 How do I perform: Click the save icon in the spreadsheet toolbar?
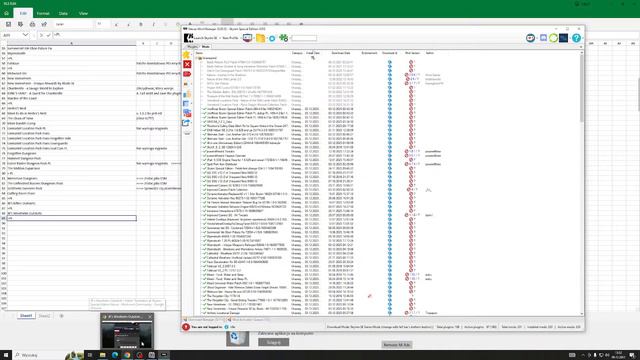(x=8, y=24)
